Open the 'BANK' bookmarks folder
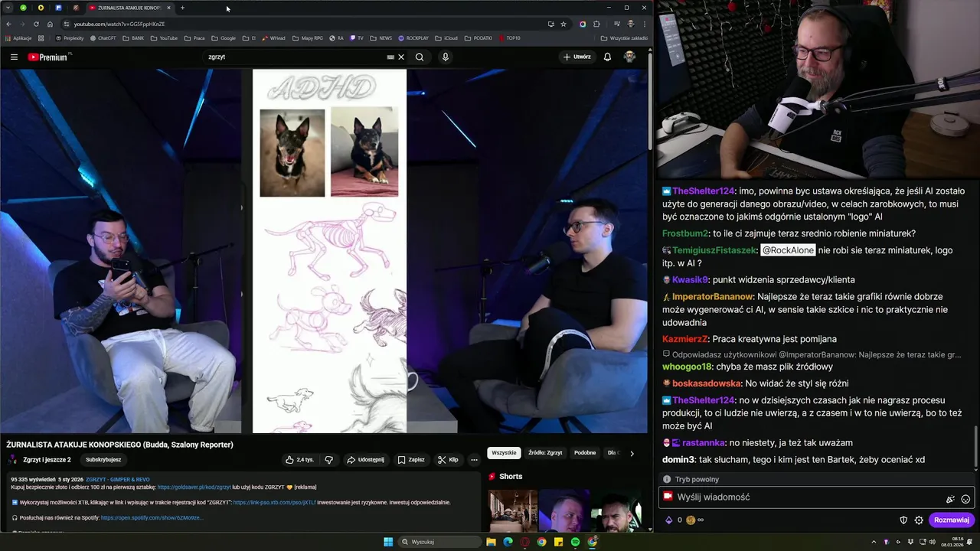 tap(133, 37)
